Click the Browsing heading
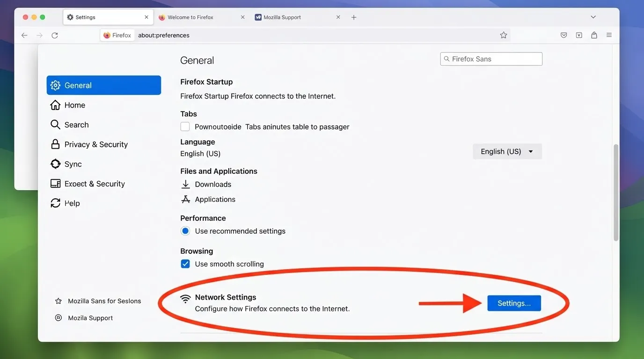 coord(197,251)
